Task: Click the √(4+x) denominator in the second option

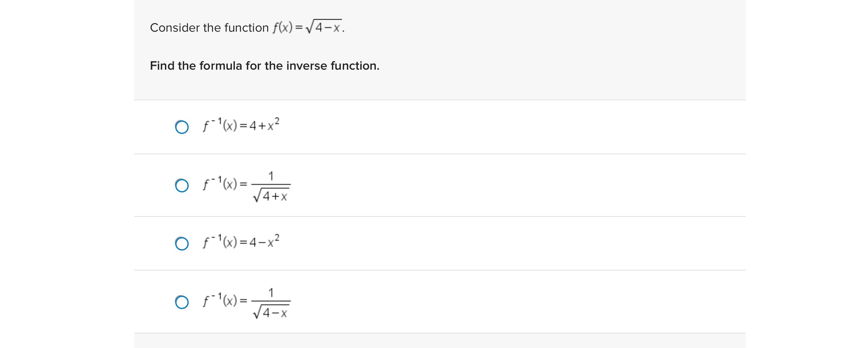Action: pos(271,195)
